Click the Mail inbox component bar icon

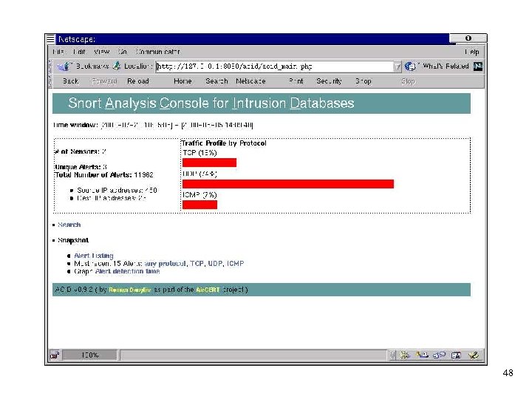point(422,355)
